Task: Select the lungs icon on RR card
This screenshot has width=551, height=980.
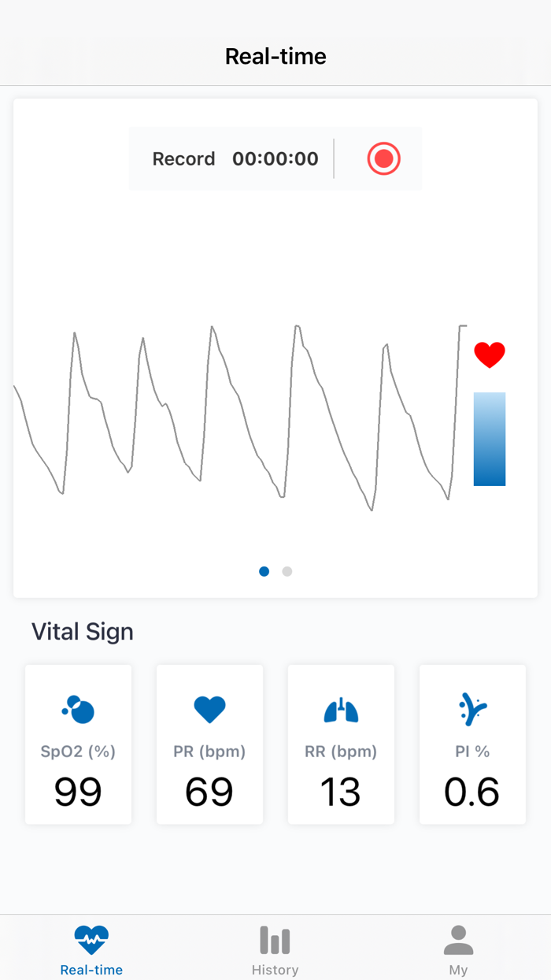Action: click(x=341, y=708)
